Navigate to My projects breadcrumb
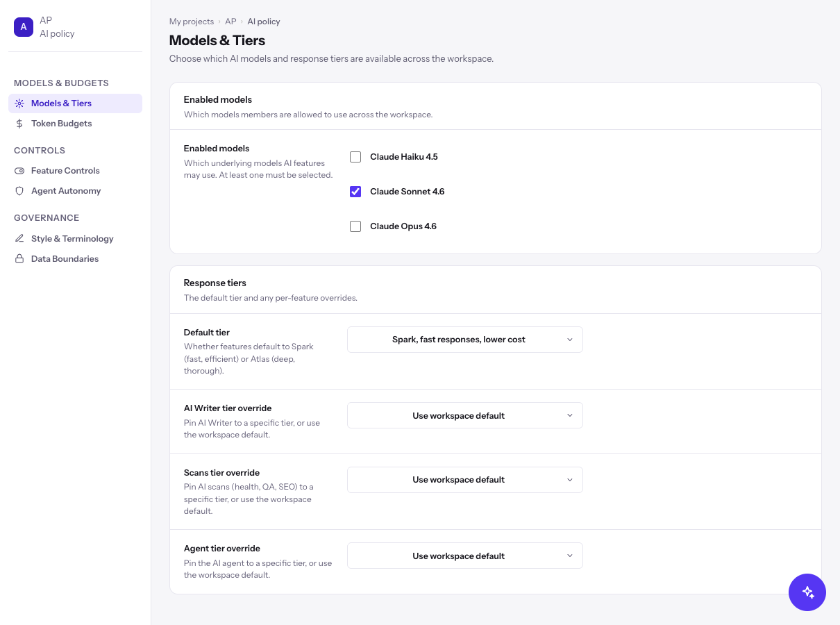The width and height of the screenshot is (840, 625). coord(192,22)
